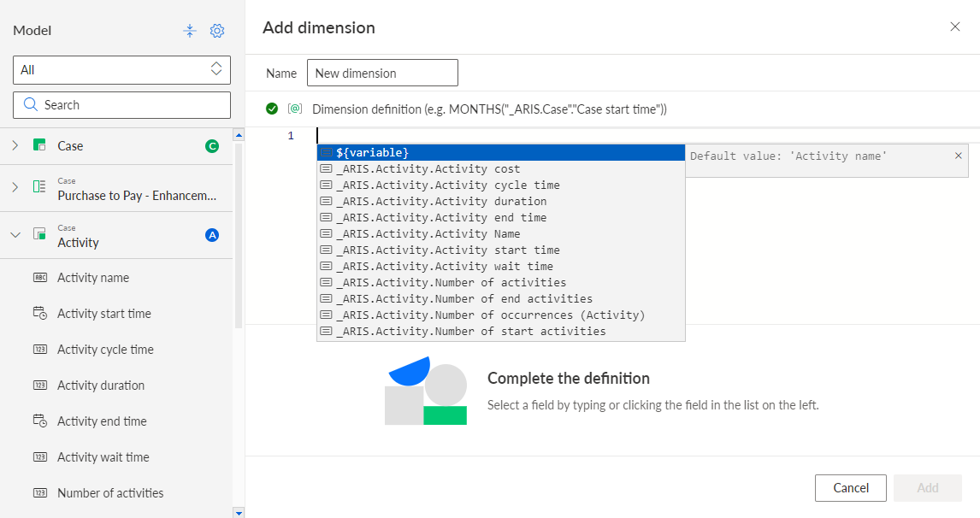Click numeric icon for Activity cycle time
Image resolution: width=980 pixels, height=518 pixels.
point(40,350)
